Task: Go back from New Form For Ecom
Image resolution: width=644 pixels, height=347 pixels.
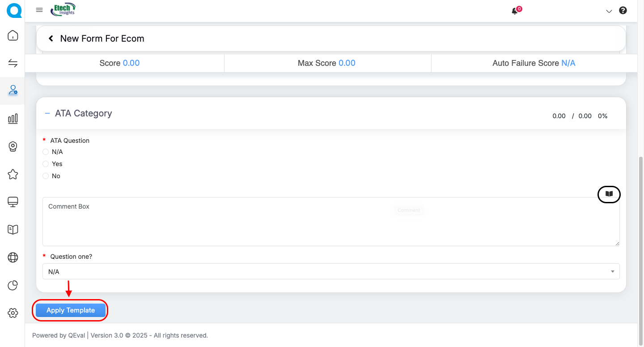Action: point(51,39)
